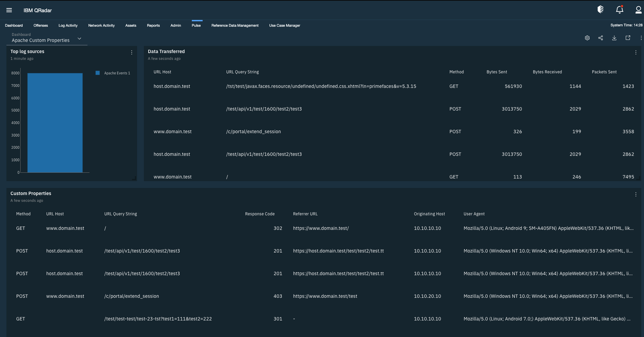The height and width of the screenshot is (337, 644).
Task: Open the Use Case Manager tab
Action: click(284, 25)
